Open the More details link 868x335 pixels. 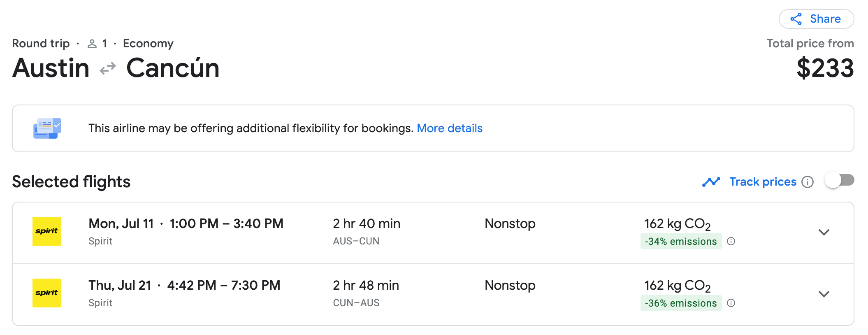449,128
